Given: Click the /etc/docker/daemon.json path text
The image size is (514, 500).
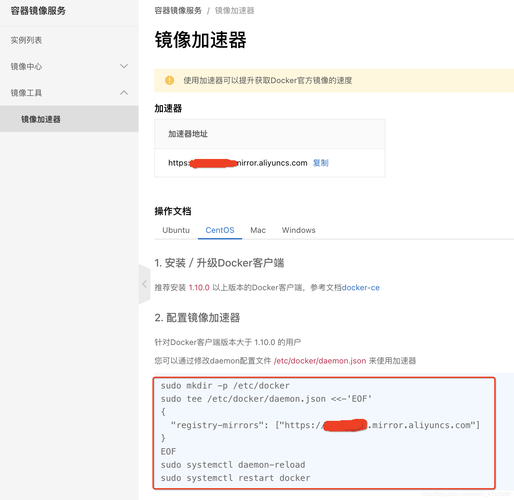Looking at the screenshot, I should point(320,361).
